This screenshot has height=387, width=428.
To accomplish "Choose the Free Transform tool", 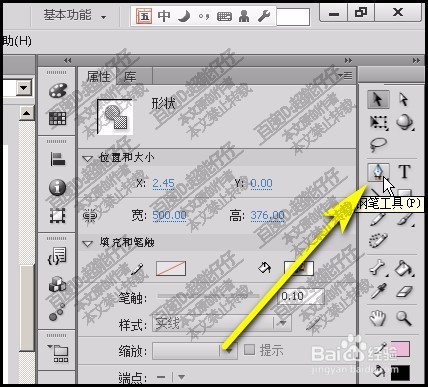I will click(x=379, y=123).
